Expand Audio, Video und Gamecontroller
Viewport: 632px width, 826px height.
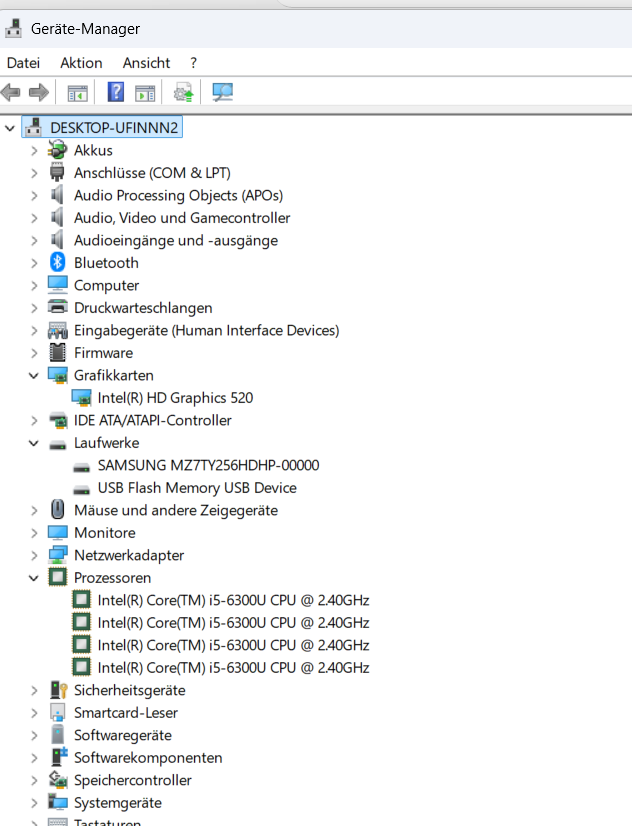click(34, 218)
